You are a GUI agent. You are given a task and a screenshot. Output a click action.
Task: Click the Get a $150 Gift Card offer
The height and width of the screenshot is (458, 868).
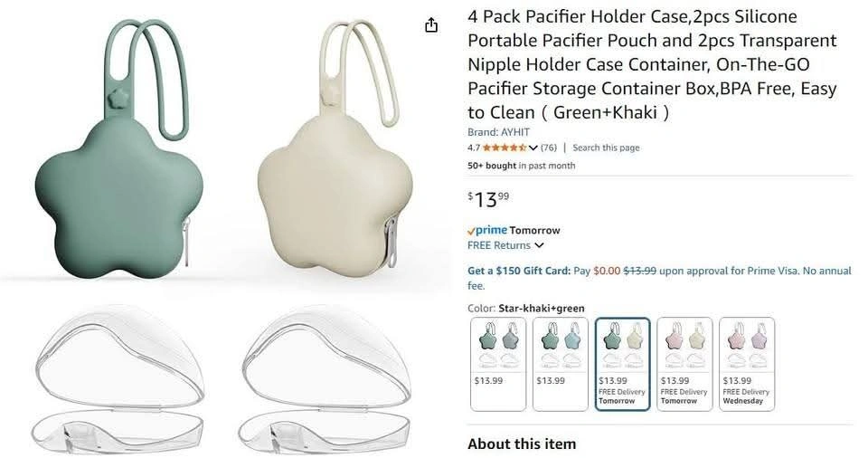coord(519,271)
